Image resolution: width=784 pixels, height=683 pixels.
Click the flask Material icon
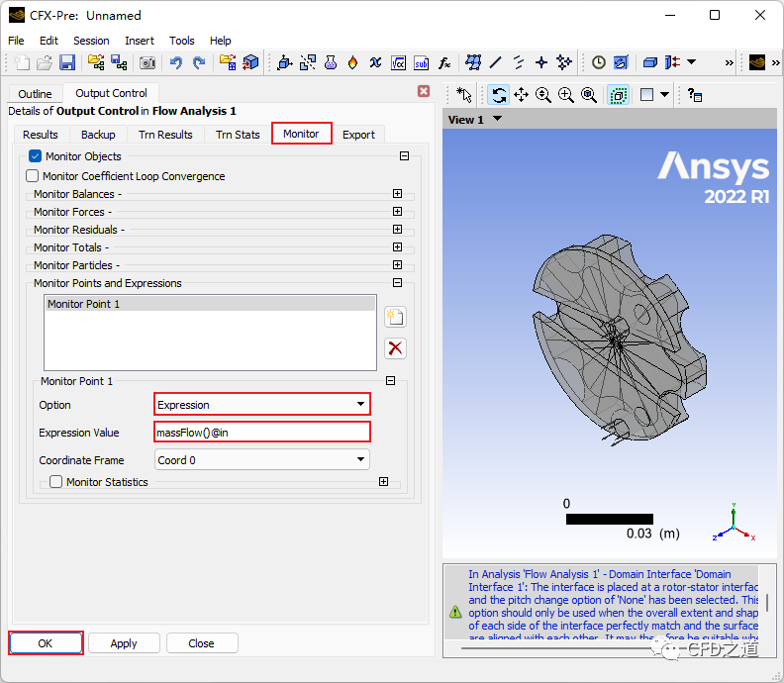point(331,62)
